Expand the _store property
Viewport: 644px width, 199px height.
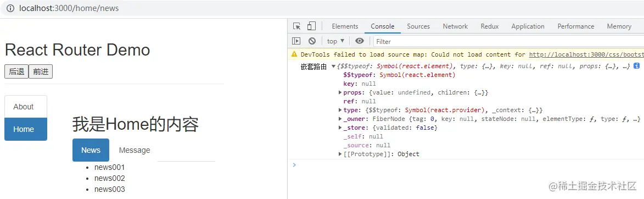340,128
